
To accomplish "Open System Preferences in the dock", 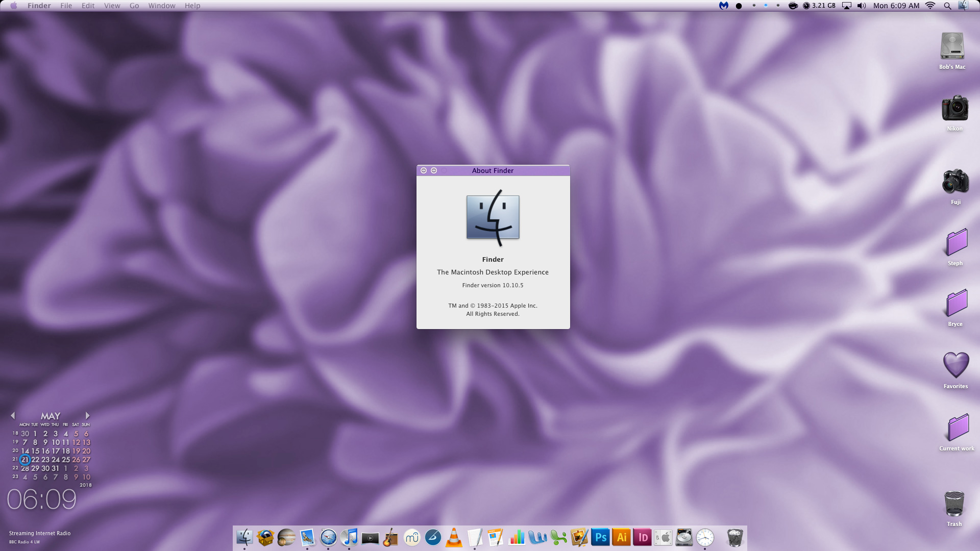I will (x=663, y=537).
